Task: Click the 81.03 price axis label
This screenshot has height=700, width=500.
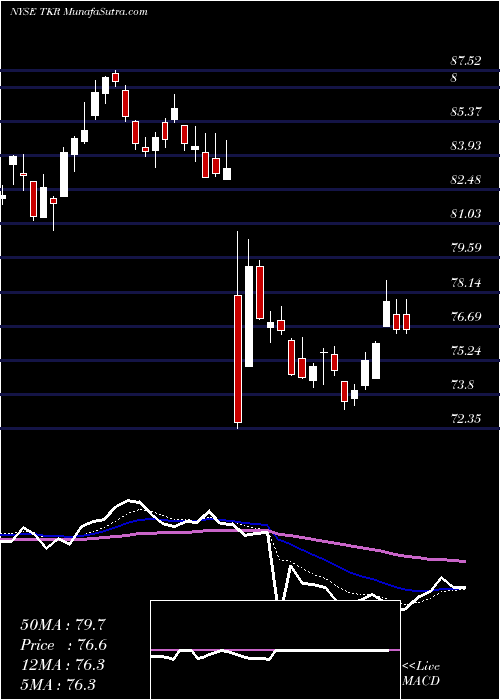Action: (x=466, y=214)
